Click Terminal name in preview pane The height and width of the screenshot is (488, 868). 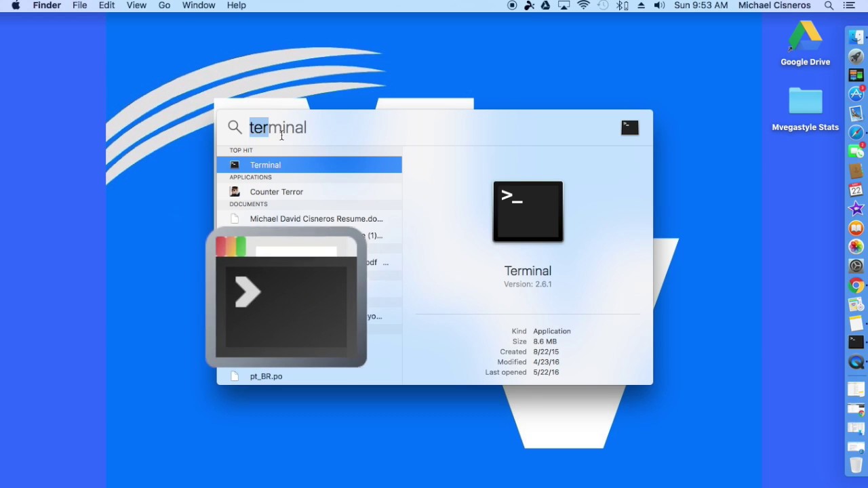point(528,270)
